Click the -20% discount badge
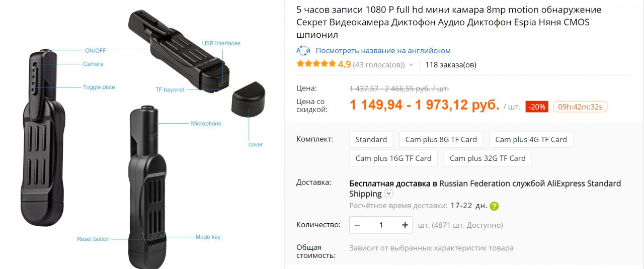Viewport: 644px width, 269px height. pos(537,107)
